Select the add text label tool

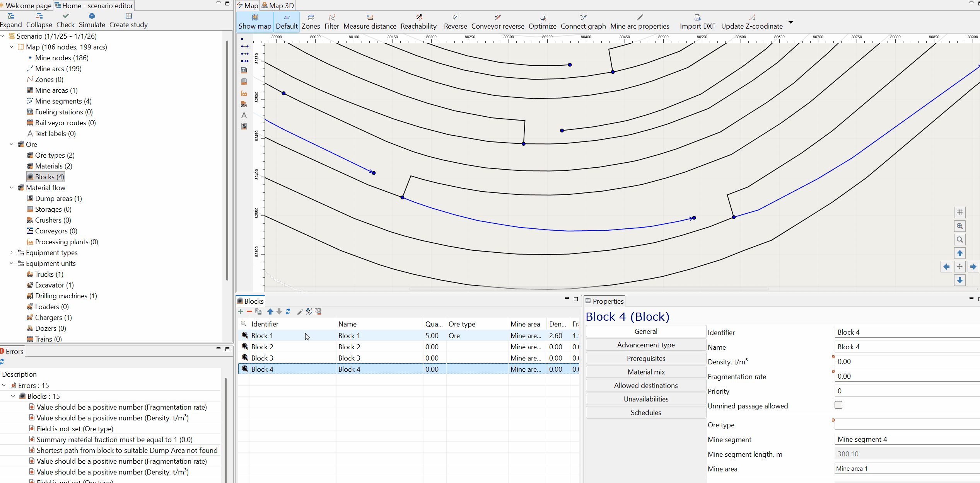click(244, 115)
